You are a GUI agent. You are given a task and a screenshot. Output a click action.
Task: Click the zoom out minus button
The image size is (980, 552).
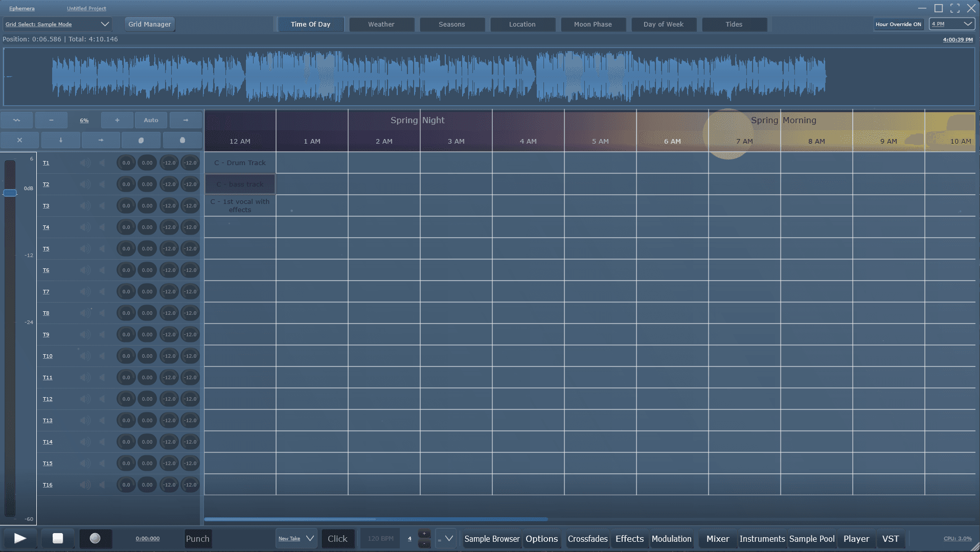click(x=51, y=120)
